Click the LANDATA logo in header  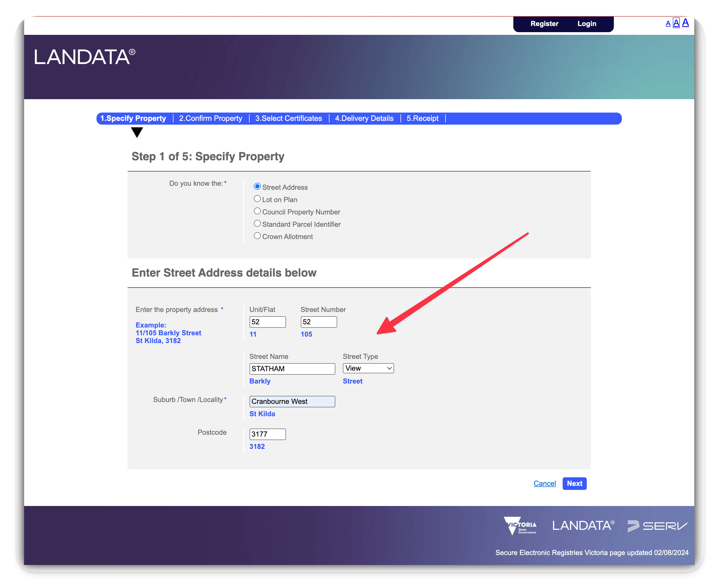pyautogui.click(x=85, y=57)
